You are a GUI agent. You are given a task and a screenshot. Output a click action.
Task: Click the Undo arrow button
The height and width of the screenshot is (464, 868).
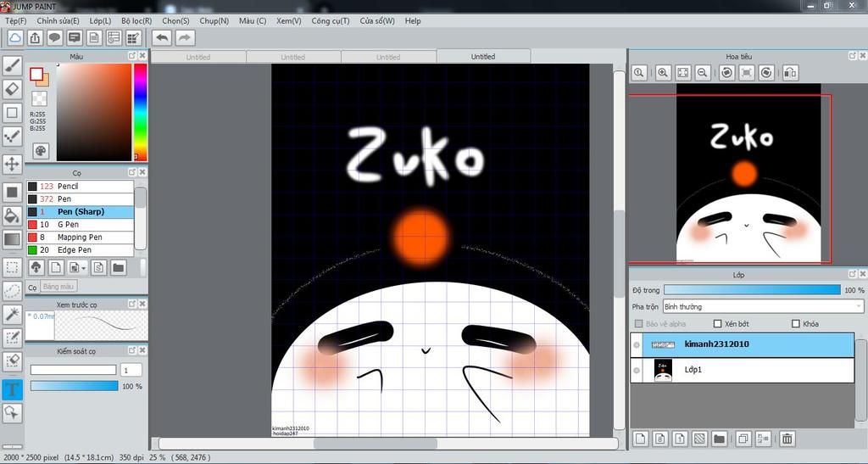coord(162,37)
